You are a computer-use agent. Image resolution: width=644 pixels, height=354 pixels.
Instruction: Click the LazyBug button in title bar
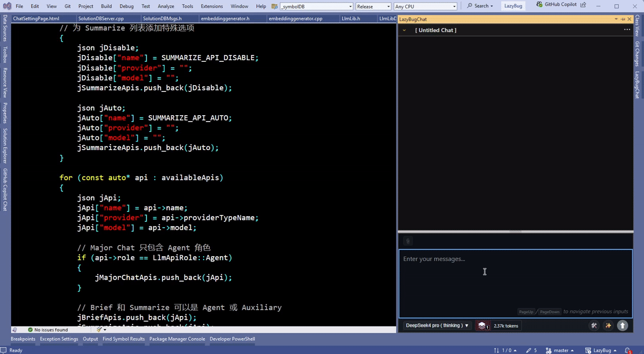point(513,6)
